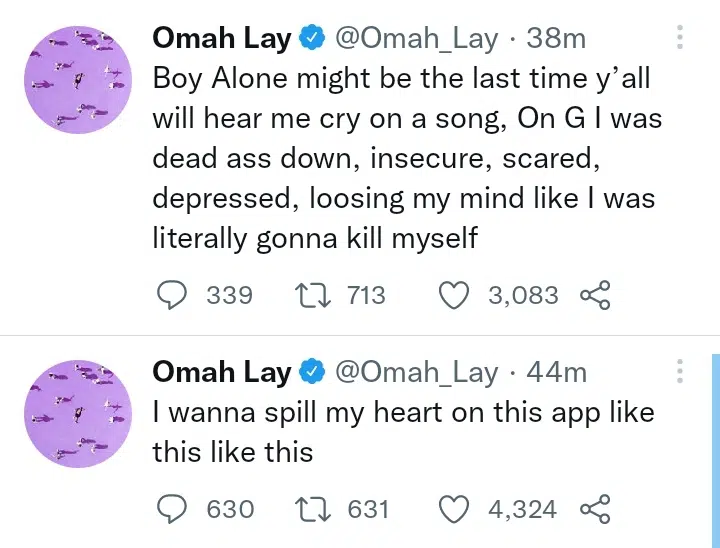Screen dimensions: 720x548
Task: Open the spill my heart tweet text
Action: [400, 432]
